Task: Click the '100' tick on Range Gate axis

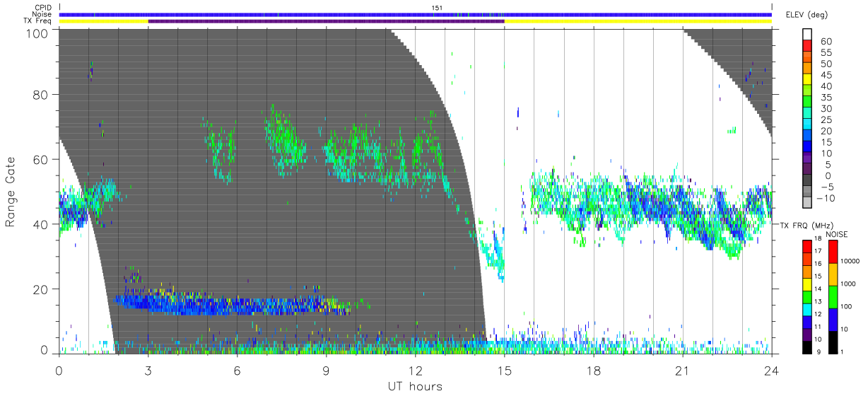Action: pyautogui.click(x=37, y=33)
